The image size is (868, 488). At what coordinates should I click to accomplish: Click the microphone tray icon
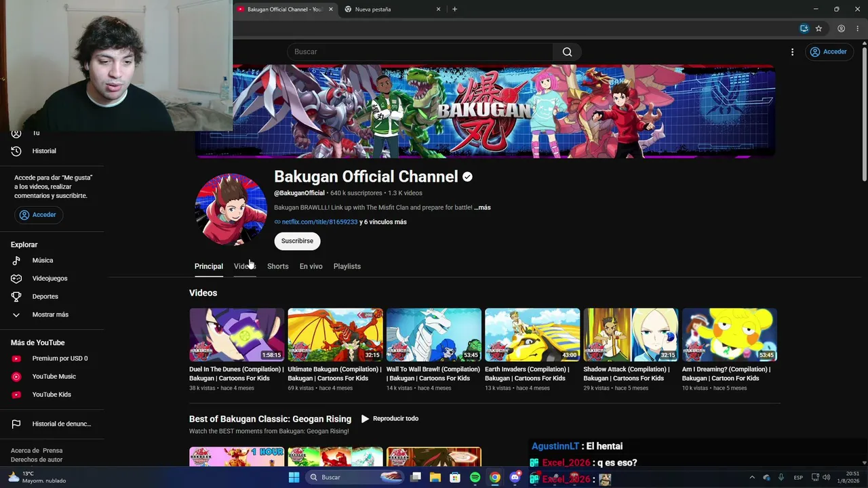(781, 477)
